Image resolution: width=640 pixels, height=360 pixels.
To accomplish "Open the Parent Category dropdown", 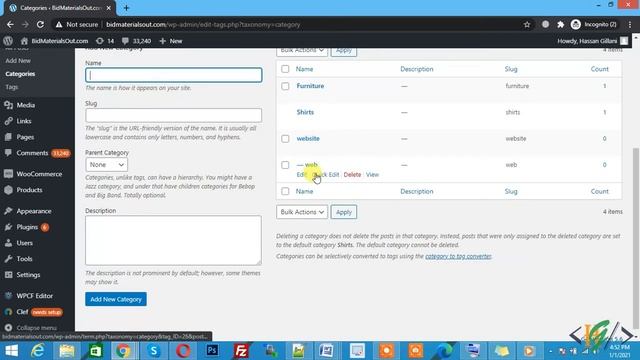I will (107, 164).
